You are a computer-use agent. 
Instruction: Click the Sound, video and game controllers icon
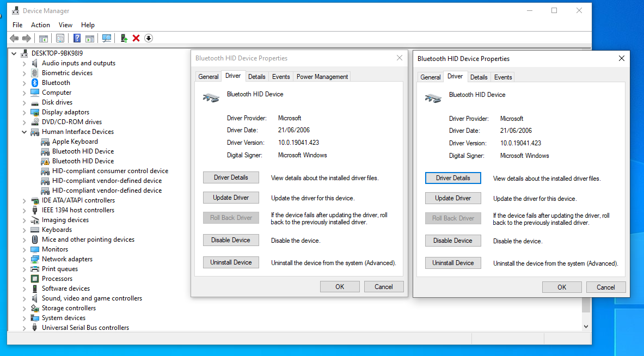35,298
